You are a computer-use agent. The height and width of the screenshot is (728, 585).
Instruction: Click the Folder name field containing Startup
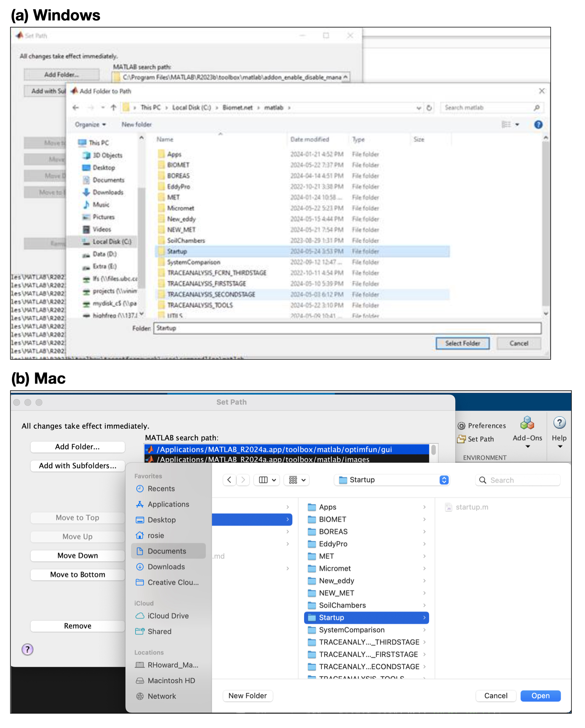click(347, 328)
